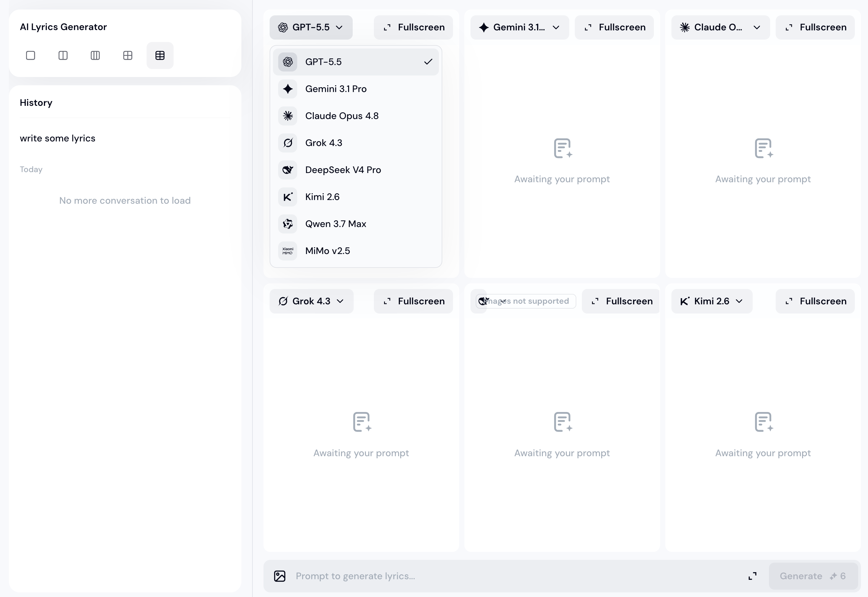Select the four-pane grid layout icon

point(128,55)
